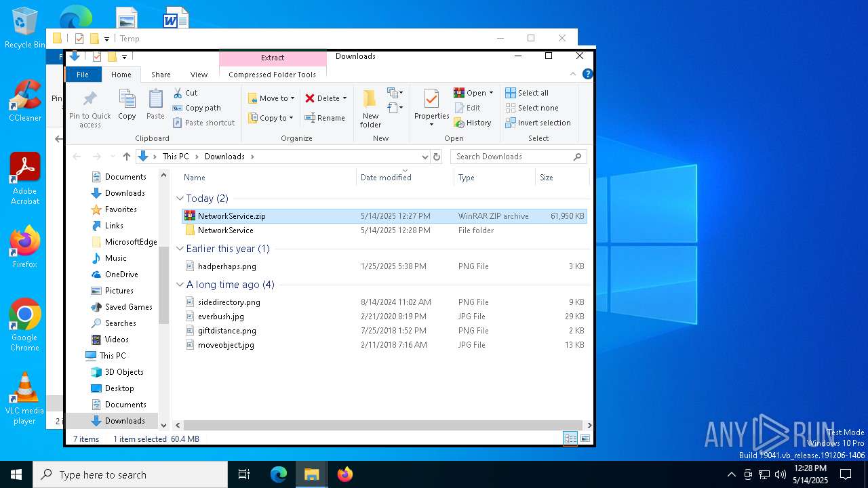868x488 pixels.
Task: Open Customize Quick Access Toolbar dropdown
Action: [x=124, y=57]
